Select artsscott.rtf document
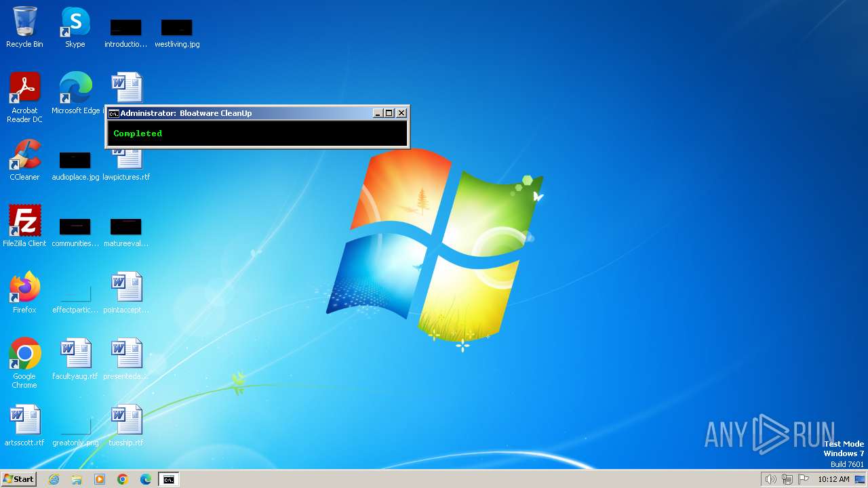 tap(24, 426)
